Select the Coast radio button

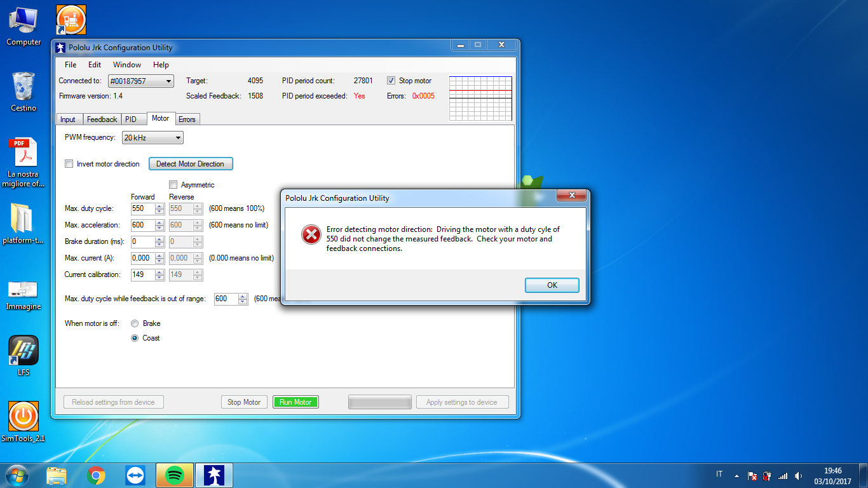[x=135, y=338]
